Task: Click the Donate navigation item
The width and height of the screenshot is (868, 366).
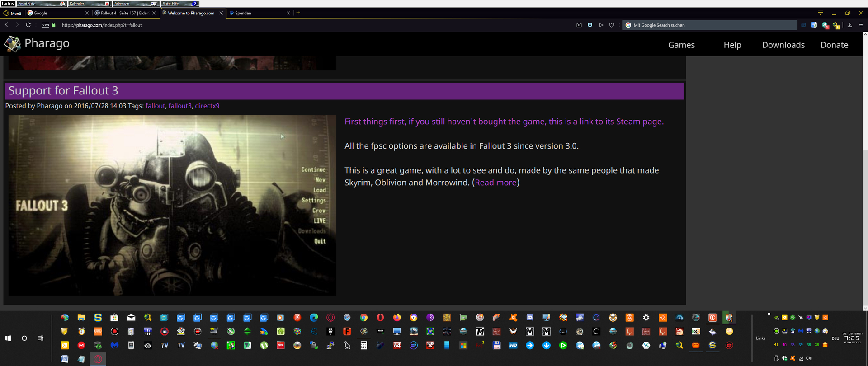Action: [x=834, y=45]
